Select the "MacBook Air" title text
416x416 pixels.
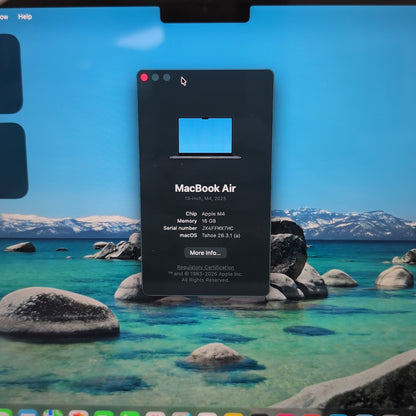[205, 188]
